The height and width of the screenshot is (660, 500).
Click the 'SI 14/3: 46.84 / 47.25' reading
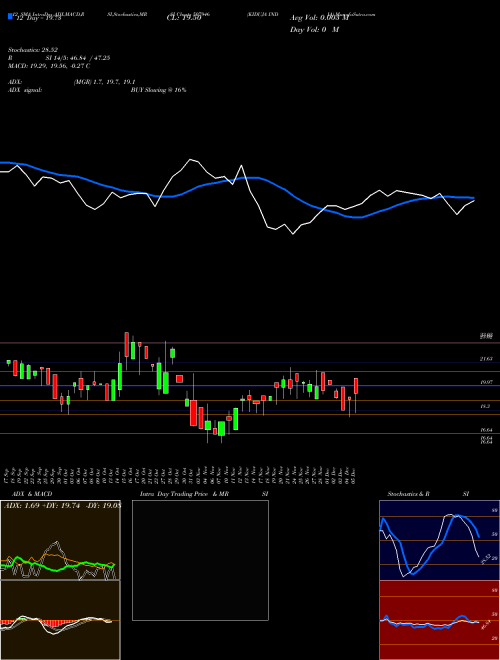(x=78, y=58)
